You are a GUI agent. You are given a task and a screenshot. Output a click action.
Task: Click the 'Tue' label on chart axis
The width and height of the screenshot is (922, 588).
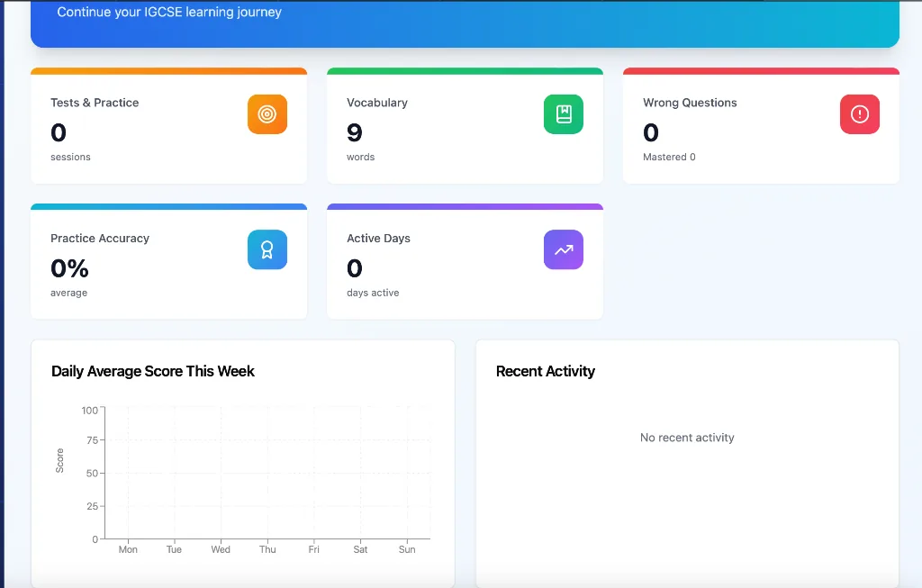(174, 549)
